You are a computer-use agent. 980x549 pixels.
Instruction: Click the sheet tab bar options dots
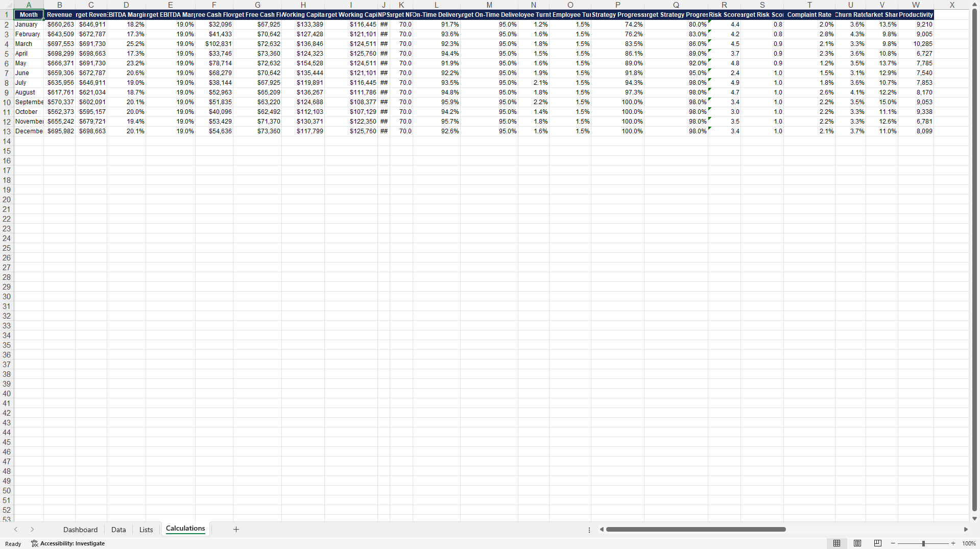(589, 530)
